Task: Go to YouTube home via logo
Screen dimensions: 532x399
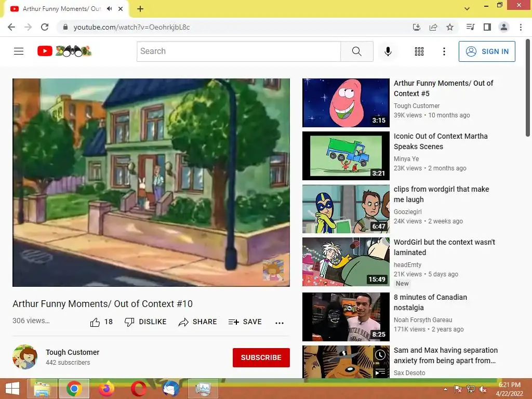Action: tap(64, 51)
